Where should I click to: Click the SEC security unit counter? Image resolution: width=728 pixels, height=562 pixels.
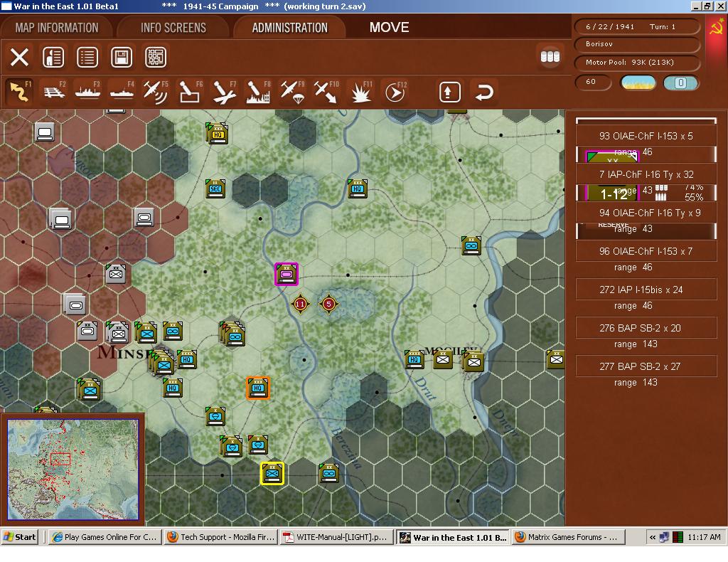[x=215, y=189]
